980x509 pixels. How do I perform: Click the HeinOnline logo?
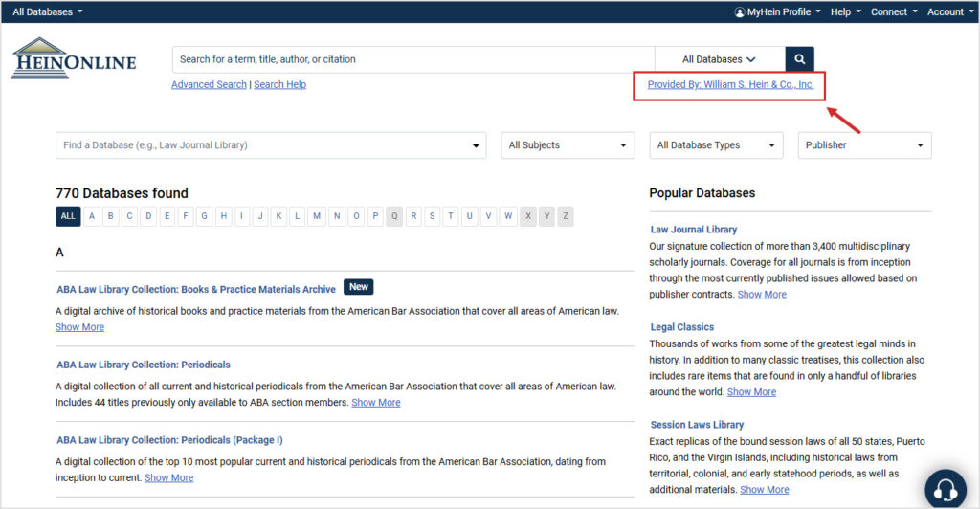click(x=73, y=58)
